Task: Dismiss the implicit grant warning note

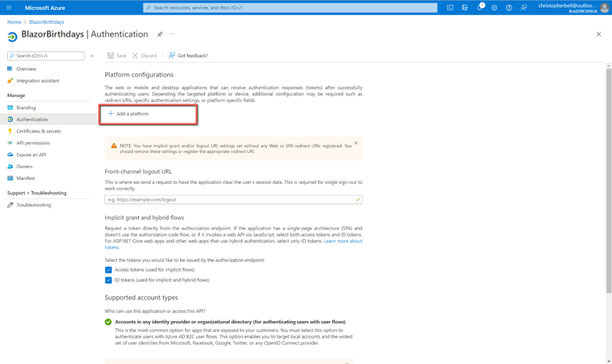Action: (355, 143)
